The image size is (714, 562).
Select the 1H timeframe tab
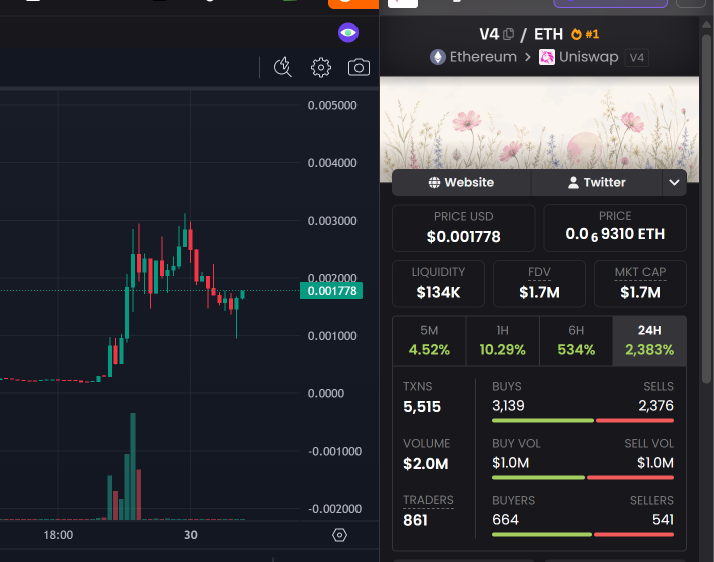[x=503, y=341]
